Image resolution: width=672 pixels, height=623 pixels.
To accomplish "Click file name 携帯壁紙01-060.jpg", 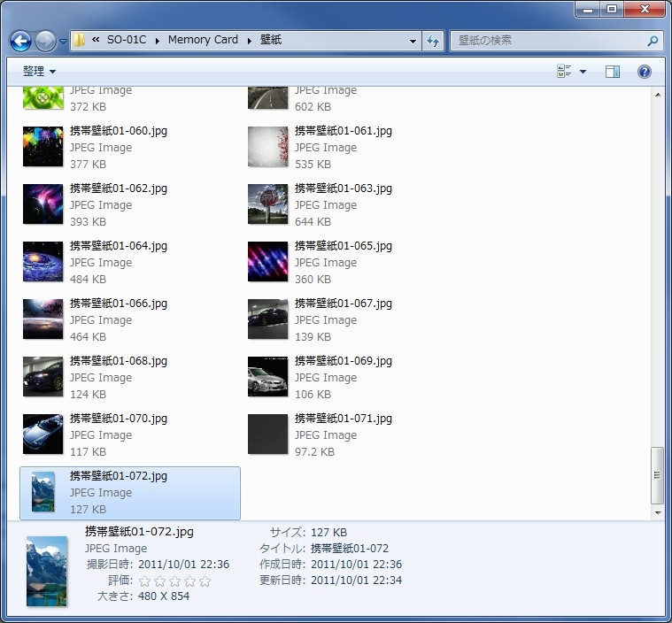I will [119, 131].
